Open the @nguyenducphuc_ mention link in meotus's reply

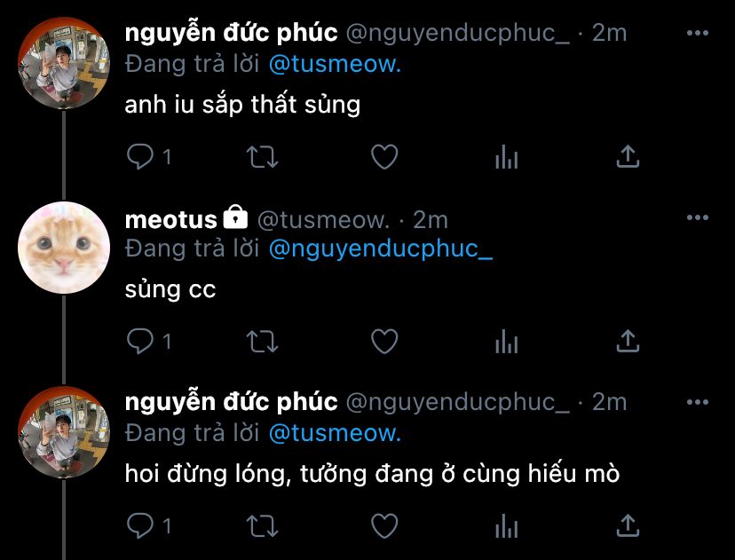point(380,248)
